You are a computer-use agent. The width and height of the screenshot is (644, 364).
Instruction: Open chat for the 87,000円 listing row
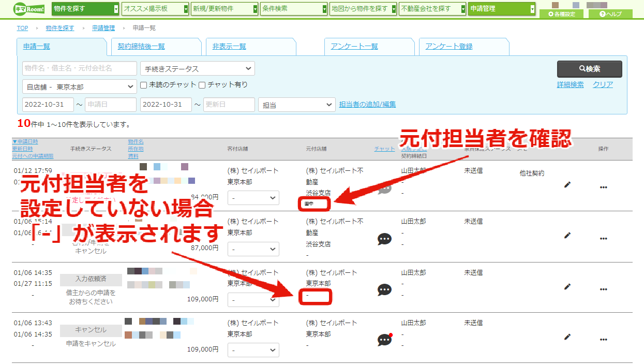coord(384,239)
